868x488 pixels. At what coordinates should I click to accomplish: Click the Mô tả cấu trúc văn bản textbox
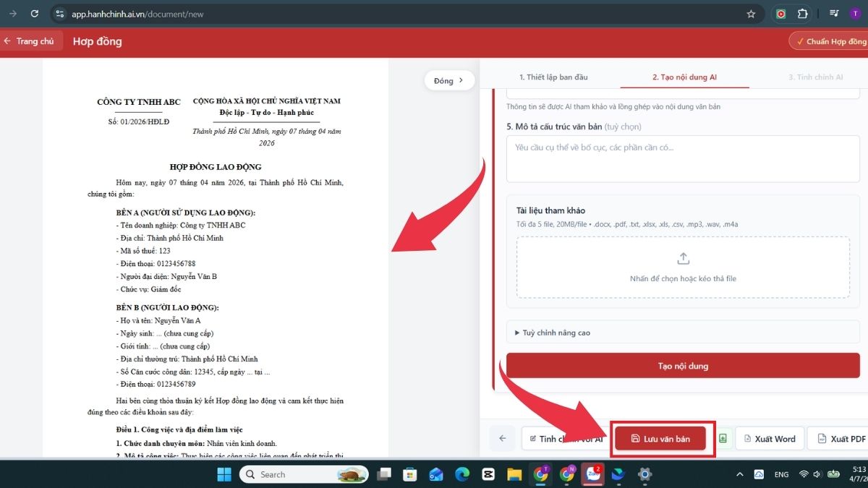coord(683,159)
